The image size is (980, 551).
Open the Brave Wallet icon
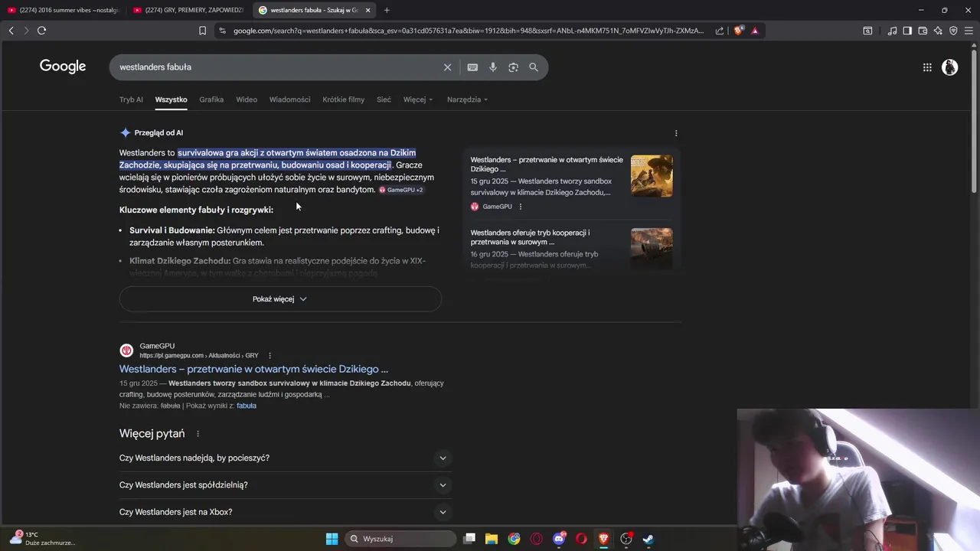click(x=923, y=31)
